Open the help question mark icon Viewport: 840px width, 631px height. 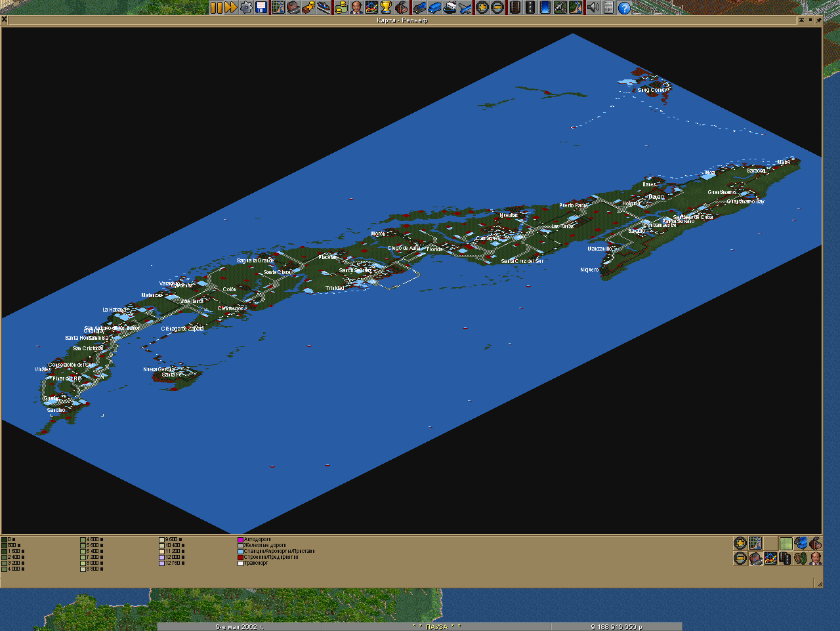point(624,7)
